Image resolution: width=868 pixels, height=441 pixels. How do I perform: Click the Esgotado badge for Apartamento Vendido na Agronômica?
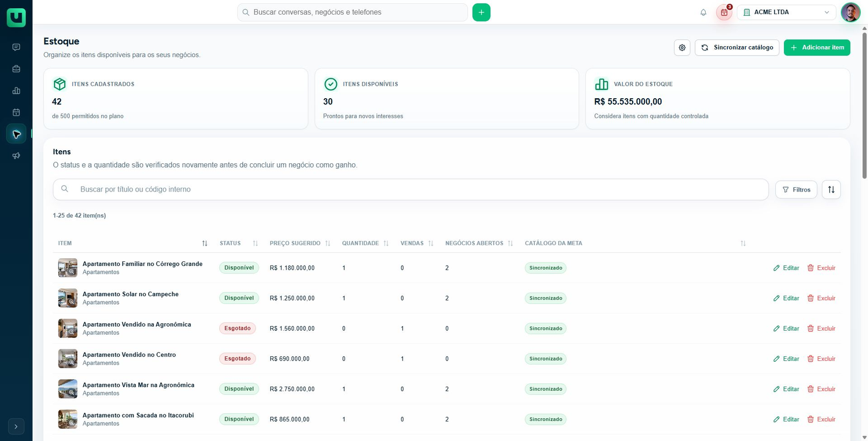point(238,329)
